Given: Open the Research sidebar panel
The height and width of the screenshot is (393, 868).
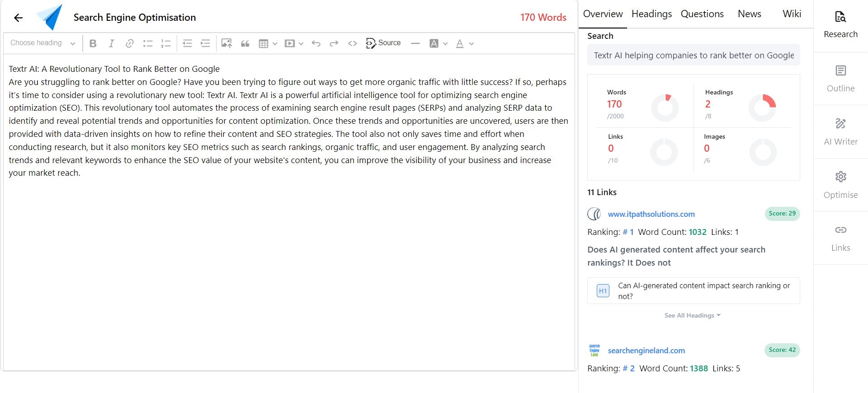Looking at the screenshot, I should (x=840, y=25).
